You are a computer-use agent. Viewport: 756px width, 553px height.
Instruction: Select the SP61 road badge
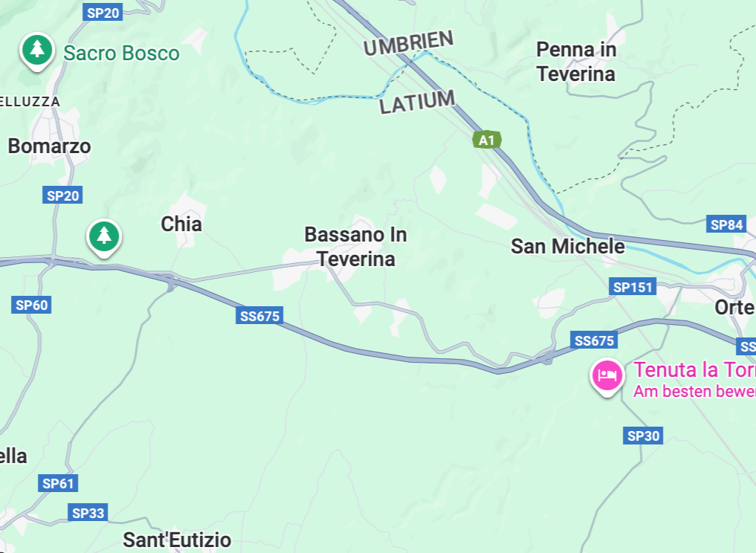coord(58,484)
